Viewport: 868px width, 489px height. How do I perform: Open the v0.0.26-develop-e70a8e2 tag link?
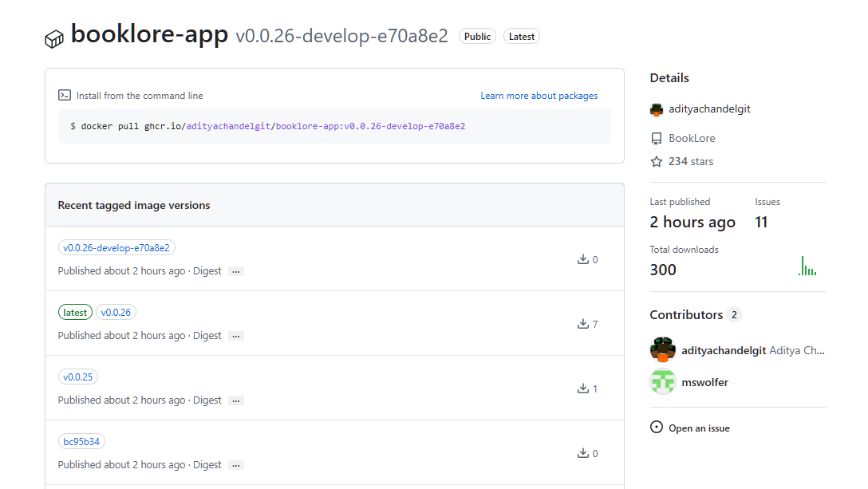116,247
